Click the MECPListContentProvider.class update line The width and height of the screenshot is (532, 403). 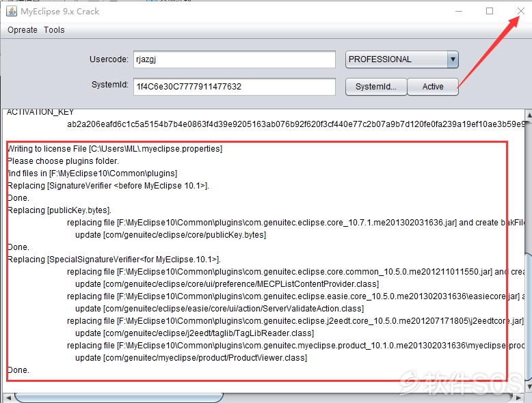[227, 284]
